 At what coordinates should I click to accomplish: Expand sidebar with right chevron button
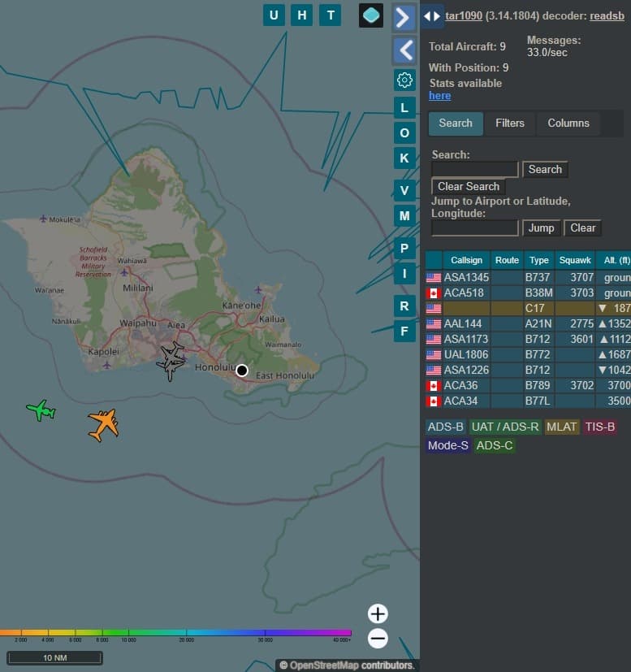coord(404,18)
